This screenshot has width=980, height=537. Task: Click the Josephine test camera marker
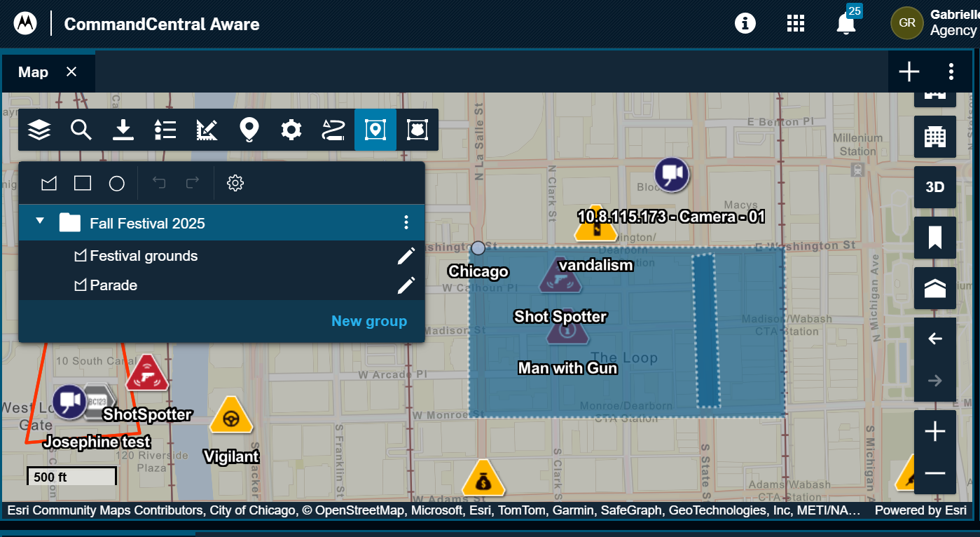click(x=69, y=402)
